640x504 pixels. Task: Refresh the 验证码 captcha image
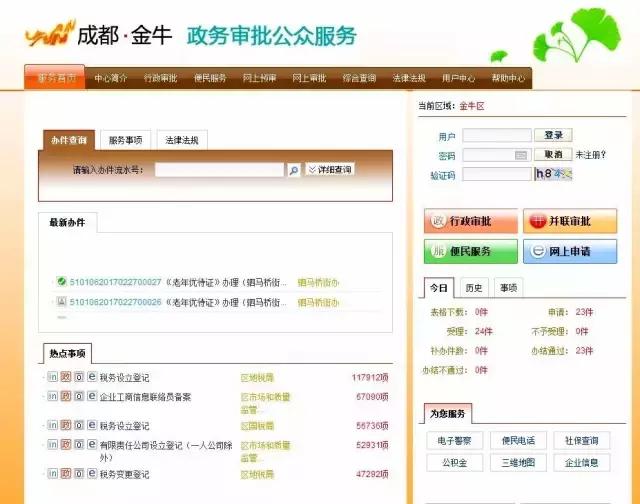pyautogui.click(x=553, y=174)
